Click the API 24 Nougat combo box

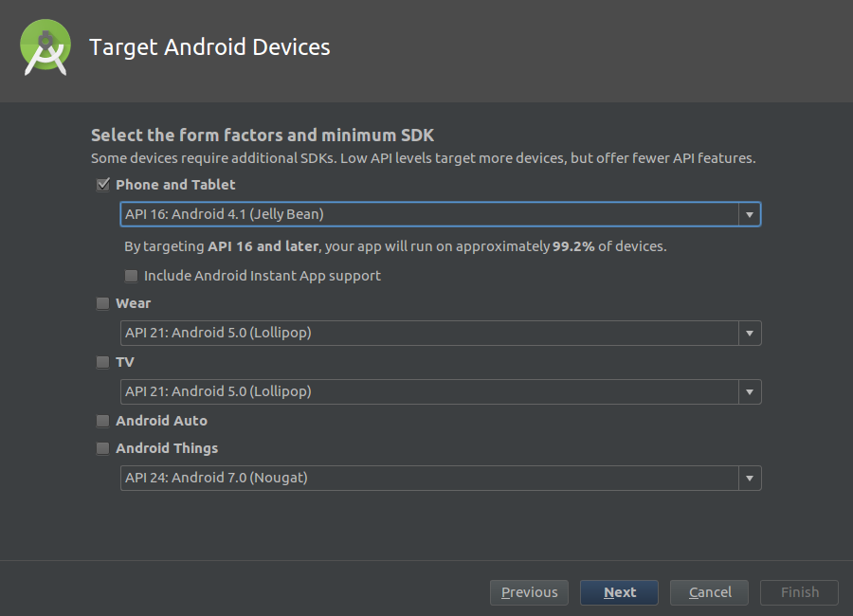(x=440, y=478)
